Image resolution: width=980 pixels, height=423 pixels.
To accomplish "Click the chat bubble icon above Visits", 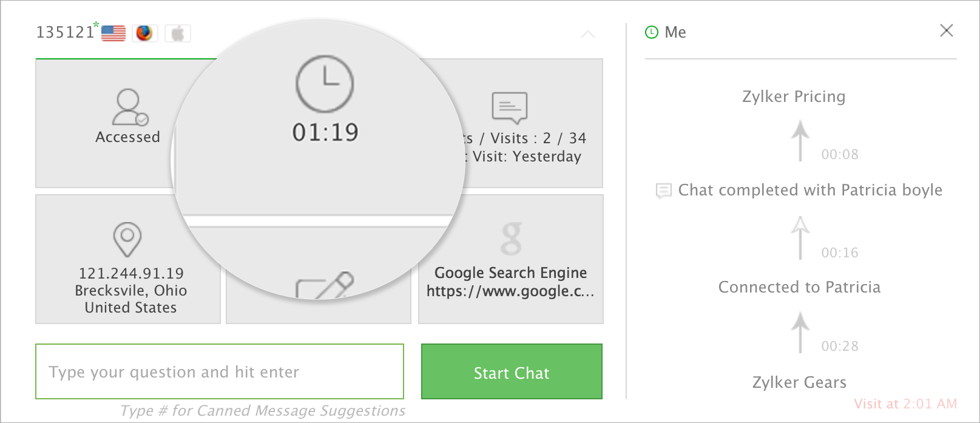I will pos(509,107).
